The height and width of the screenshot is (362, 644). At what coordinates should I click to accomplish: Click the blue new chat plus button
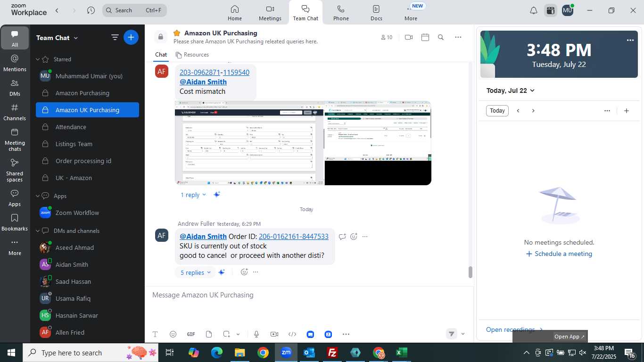(x=131, y=37)
